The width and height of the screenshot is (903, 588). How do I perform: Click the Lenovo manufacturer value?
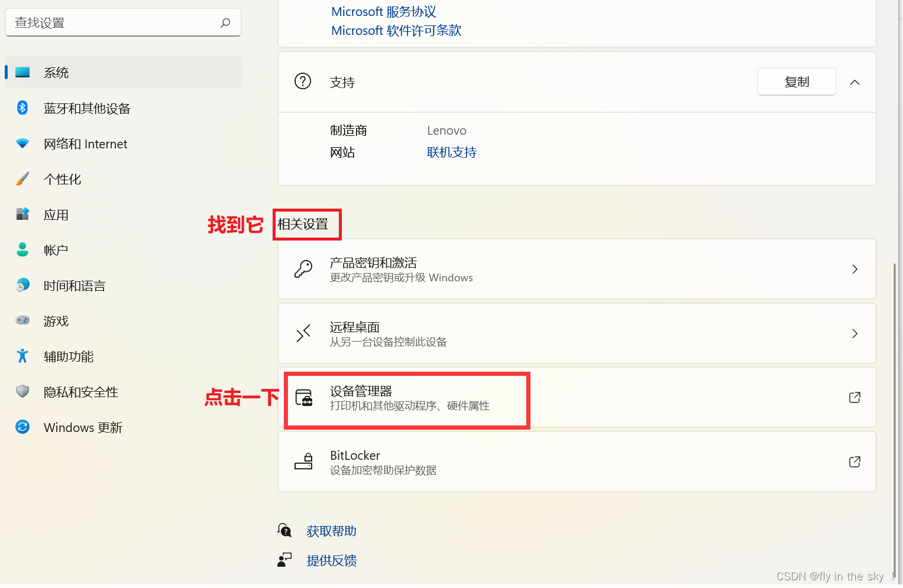[446, 131]
